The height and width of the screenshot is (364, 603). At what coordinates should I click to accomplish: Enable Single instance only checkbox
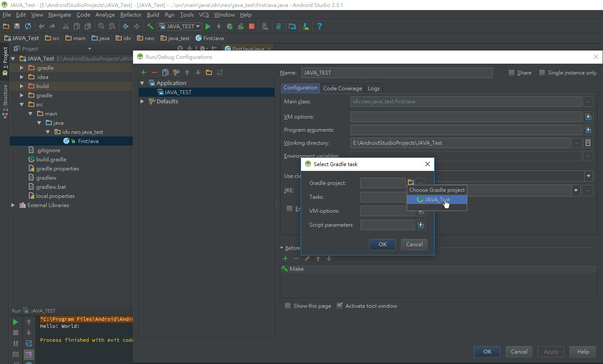point(542,73)
